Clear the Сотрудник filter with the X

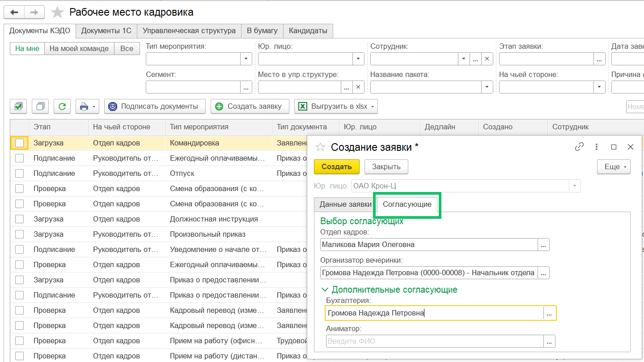coord(487,59)
